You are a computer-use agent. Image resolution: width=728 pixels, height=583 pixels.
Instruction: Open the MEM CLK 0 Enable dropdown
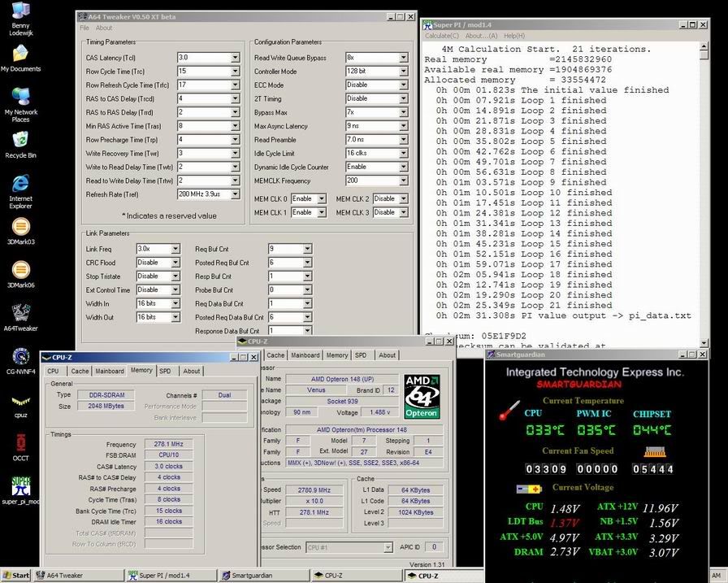[x=322, y=199]
